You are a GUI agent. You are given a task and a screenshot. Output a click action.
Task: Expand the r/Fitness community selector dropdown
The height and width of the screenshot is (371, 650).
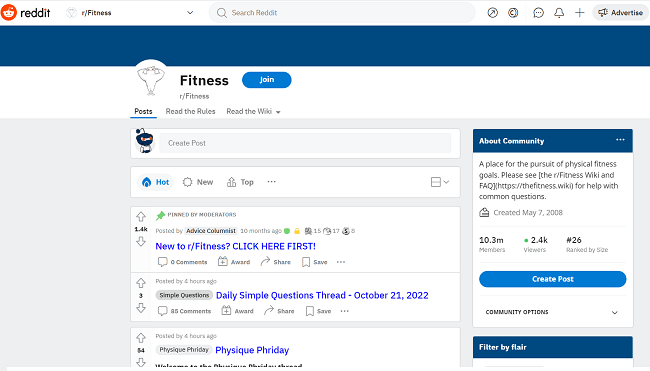190,13
